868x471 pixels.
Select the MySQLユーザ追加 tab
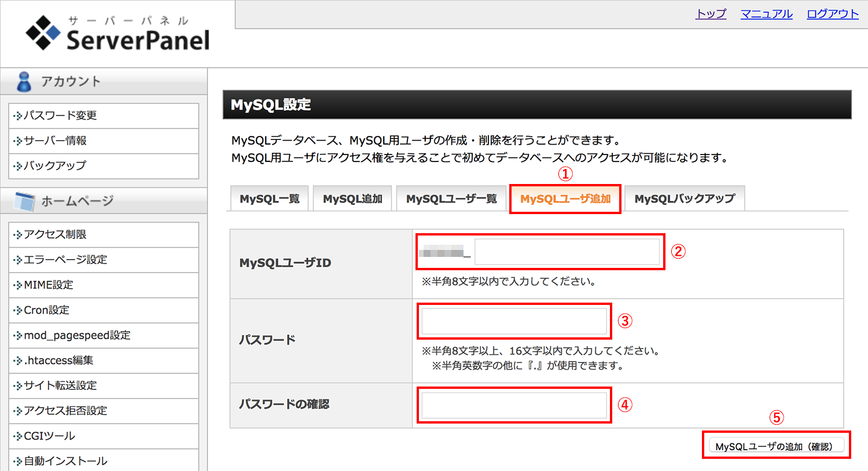pos(565,198)
